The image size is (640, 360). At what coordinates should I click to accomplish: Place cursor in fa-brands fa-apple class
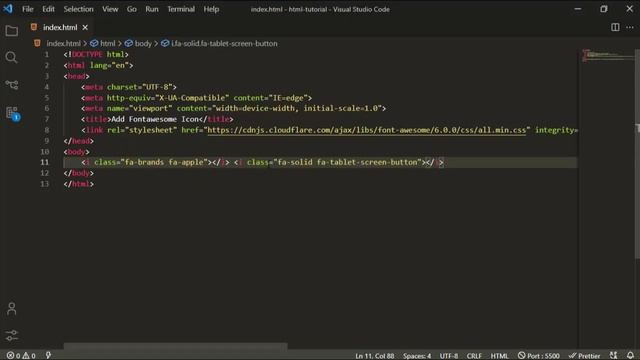[x=164, y=162]
